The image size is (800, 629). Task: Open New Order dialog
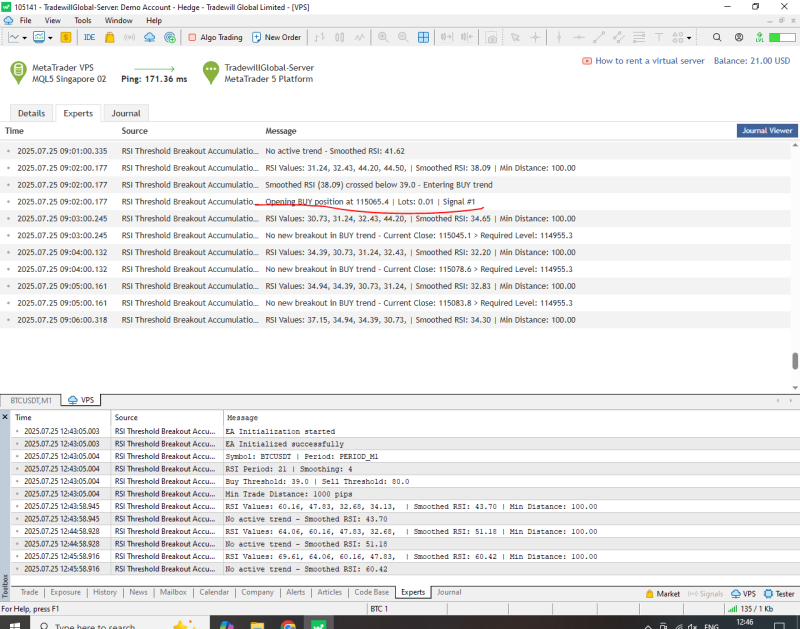click(277, 37)
